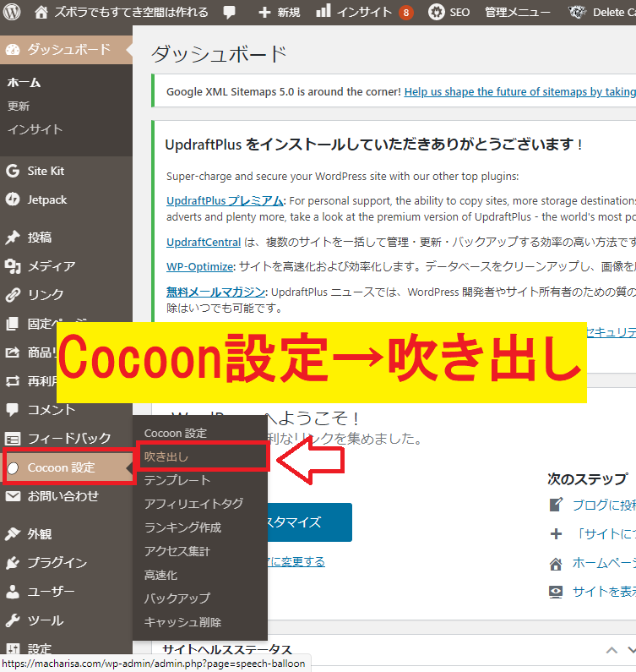Click the Site Kit Google G icon

click(13, 171)
